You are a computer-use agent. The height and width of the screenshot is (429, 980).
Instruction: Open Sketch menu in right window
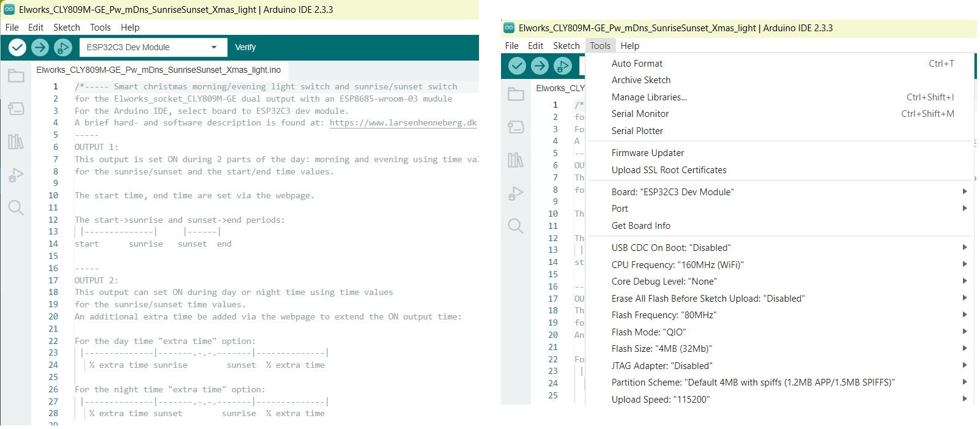(x=566, y=46)
